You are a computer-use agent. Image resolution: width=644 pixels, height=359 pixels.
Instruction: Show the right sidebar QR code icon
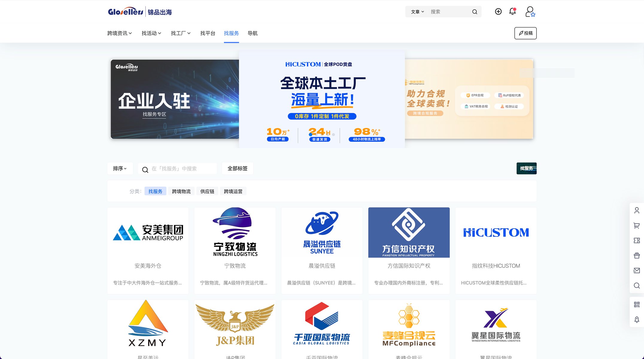[637, 305]
